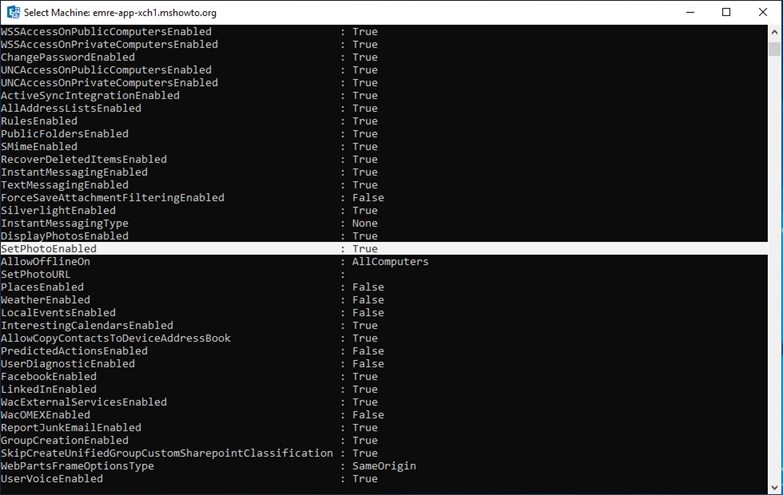Click the ForceSaveAttachmentFilteringEnabled line

192,198
